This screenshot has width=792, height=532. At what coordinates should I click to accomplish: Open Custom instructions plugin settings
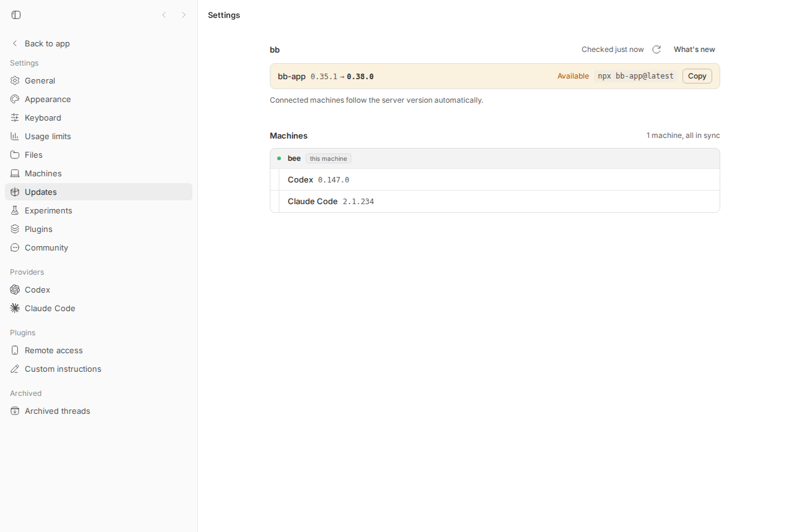point(98,369)
